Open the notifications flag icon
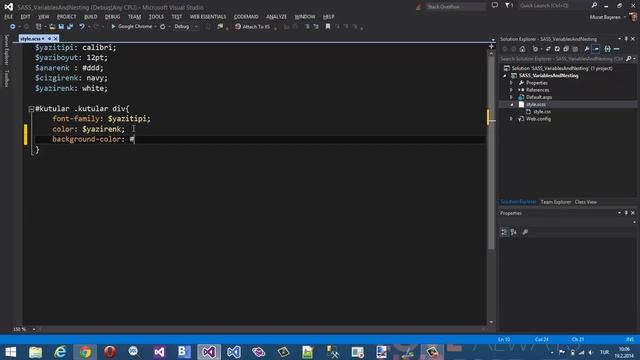 (x=508, y=5)
